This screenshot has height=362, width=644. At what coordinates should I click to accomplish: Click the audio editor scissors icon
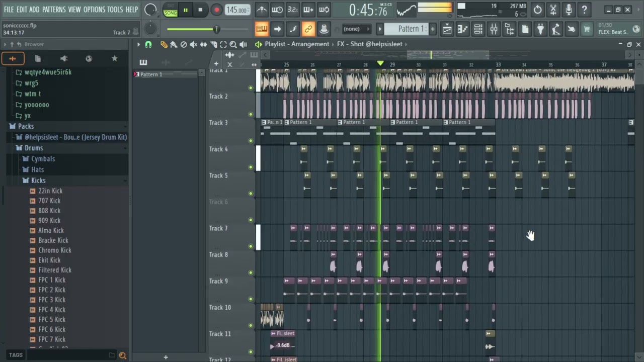[x=553, y=10]
